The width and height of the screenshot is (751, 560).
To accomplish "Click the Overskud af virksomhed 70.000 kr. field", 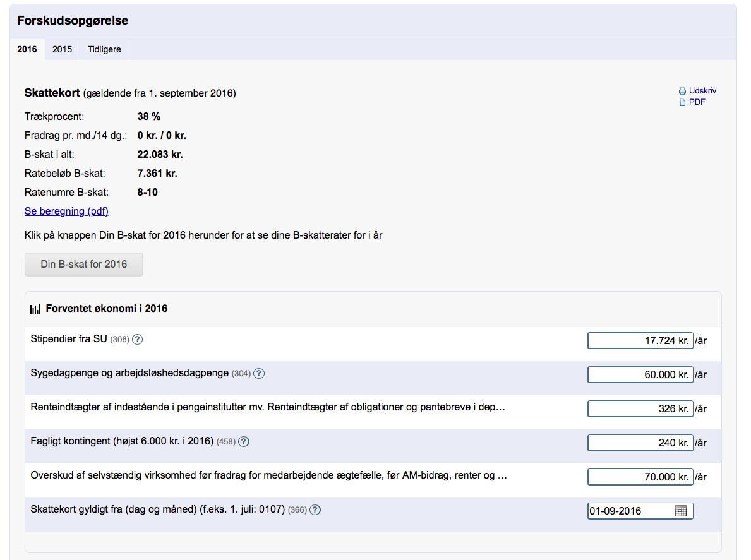I will click(640, 477).
